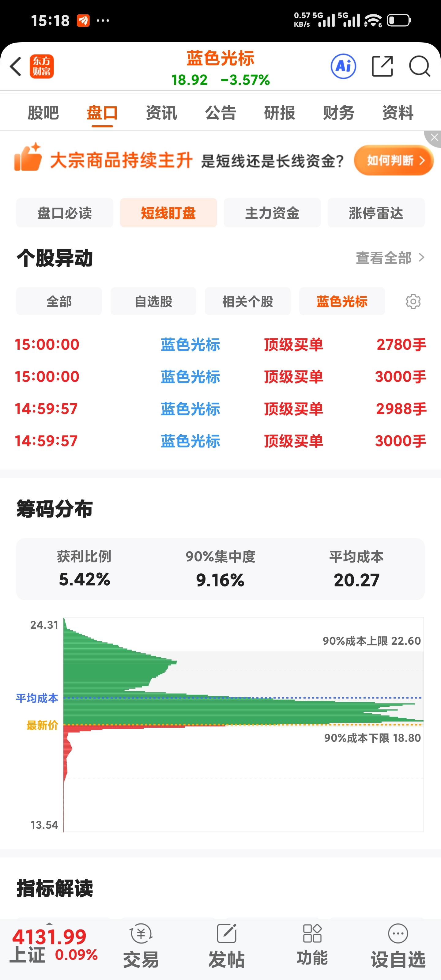Tap the 90%成本下限 18.80 label
Viewport: 441px width, 980px height.
372,738
